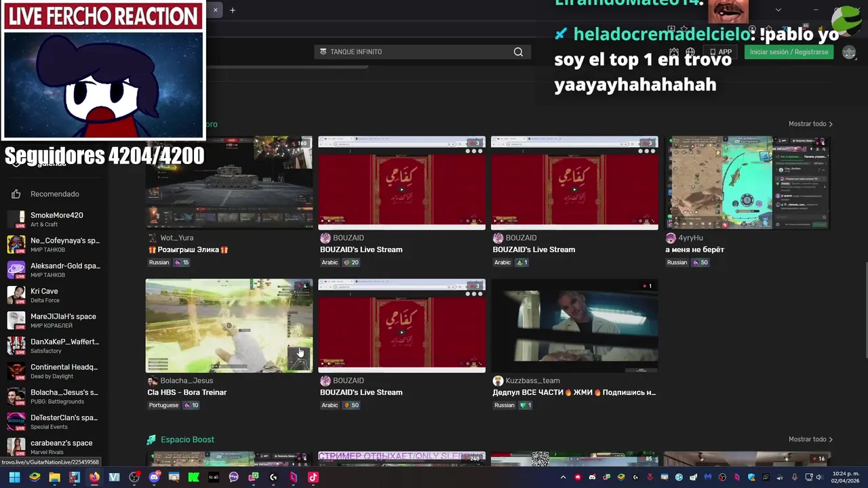Viewport: 868px width, 488px height.
Task: Open carabeanz's avatar in the sidebar
Action: tap(16, 447)
